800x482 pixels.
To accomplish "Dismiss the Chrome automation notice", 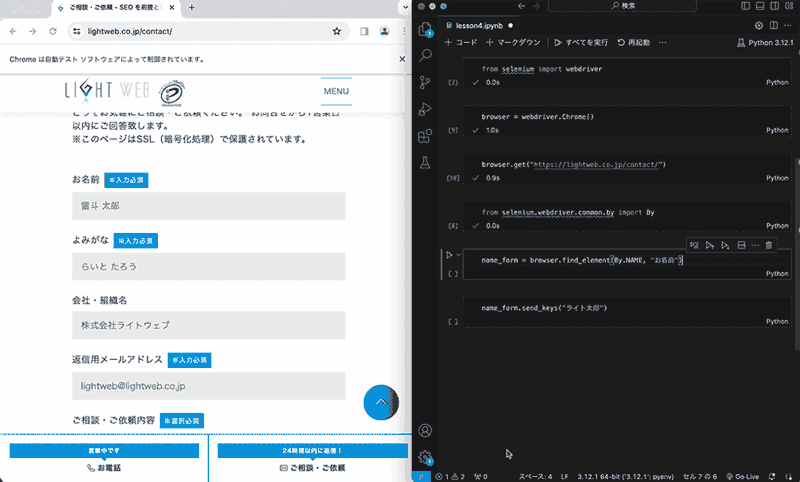I will 402,59.
